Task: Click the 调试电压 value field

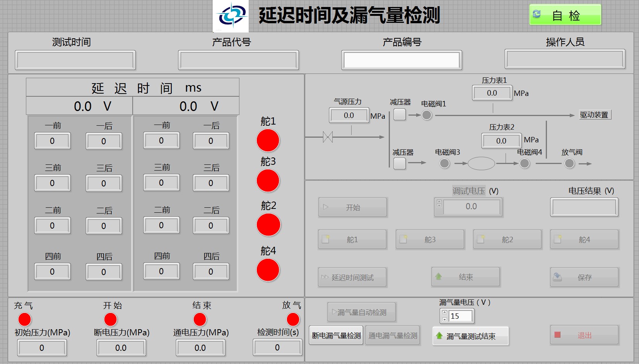Action: pos(472,207)
